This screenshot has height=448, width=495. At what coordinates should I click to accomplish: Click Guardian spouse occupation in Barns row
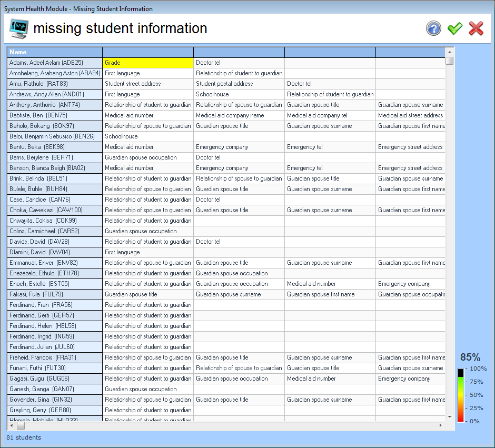click(148, 157)
